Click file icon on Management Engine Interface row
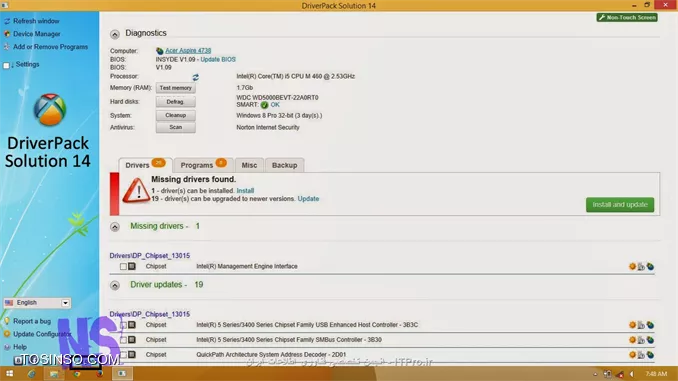The image size is (678, 381). tap(641, 266)
